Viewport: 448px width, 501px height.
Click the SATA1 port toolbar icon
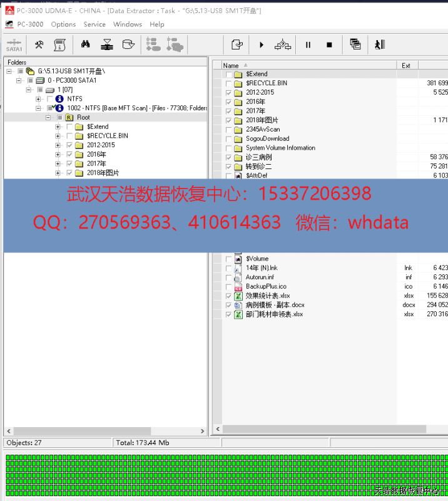(14, 45)
